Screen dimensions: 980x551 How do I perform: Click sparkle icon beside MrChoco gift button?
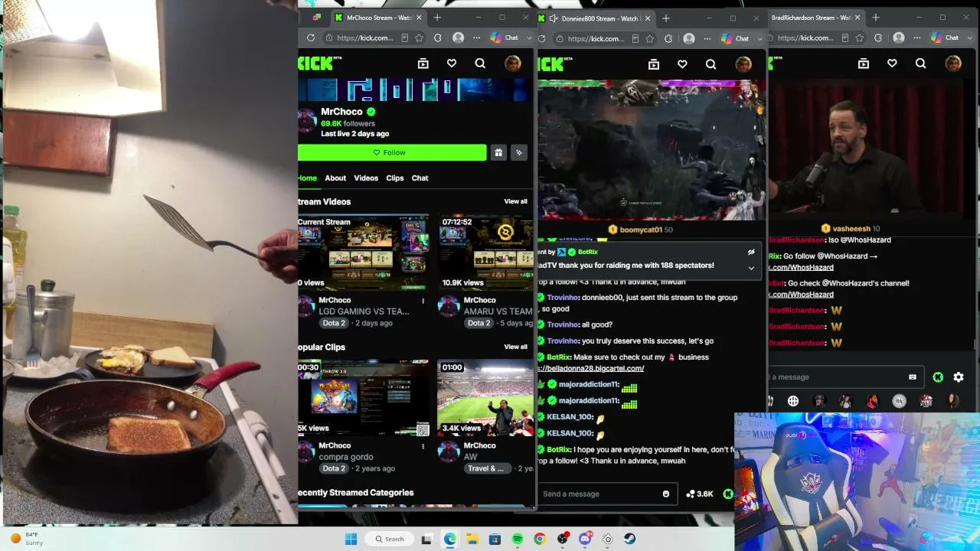pos(519,153)
